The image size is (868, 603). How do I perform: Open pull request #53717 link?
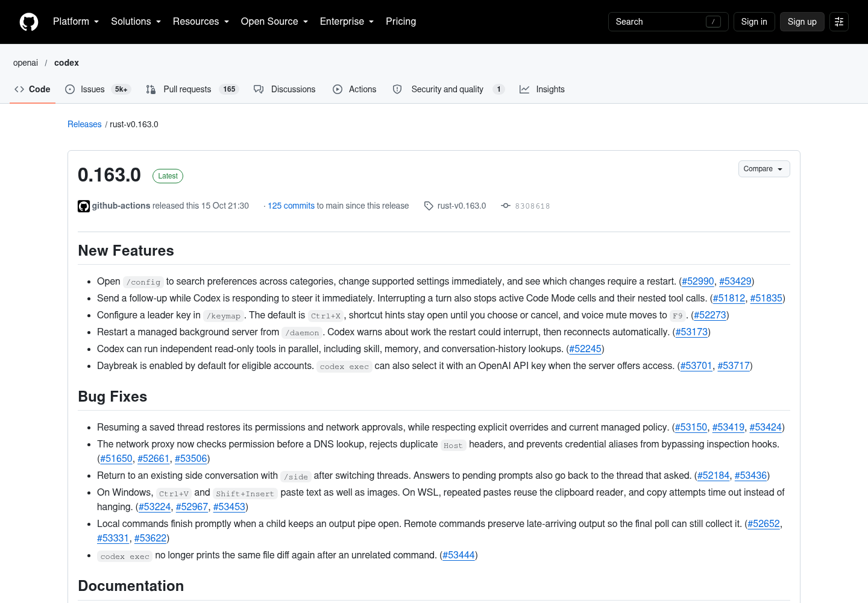point(734,366)
